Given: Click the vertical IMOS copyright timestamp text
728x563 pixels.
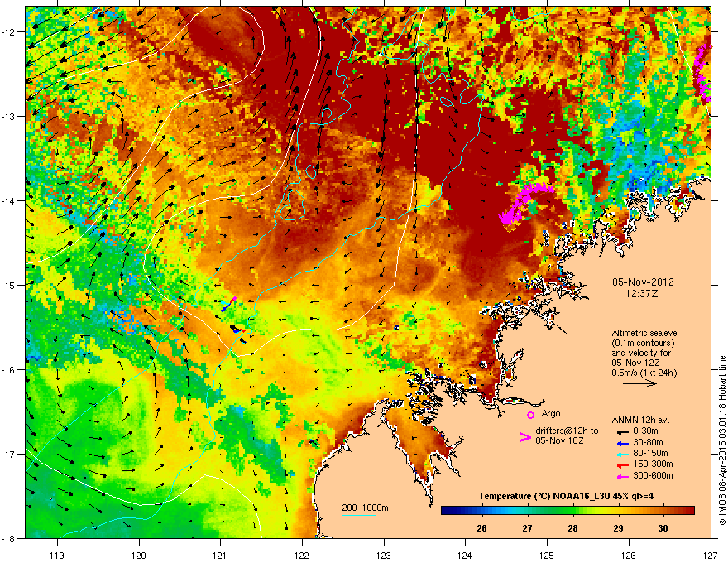Looking at the screenshot, I should [x=722, y=440].
